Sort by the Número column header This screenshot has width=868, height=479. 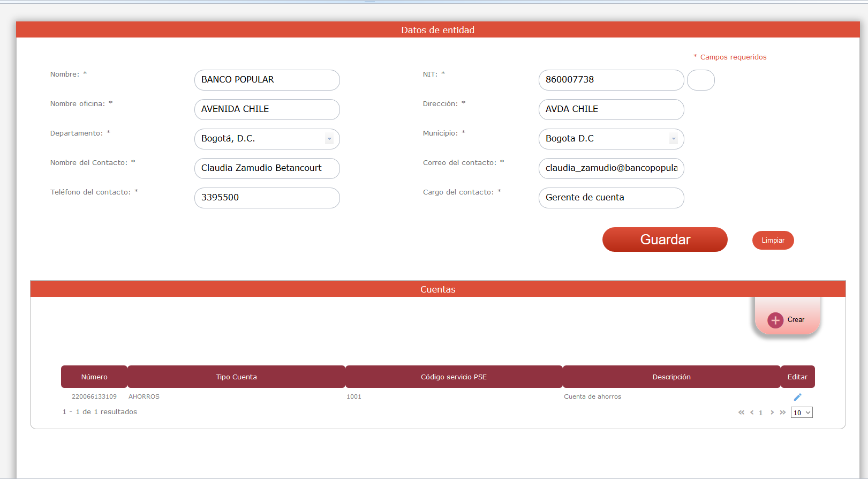tap(94, 377)
